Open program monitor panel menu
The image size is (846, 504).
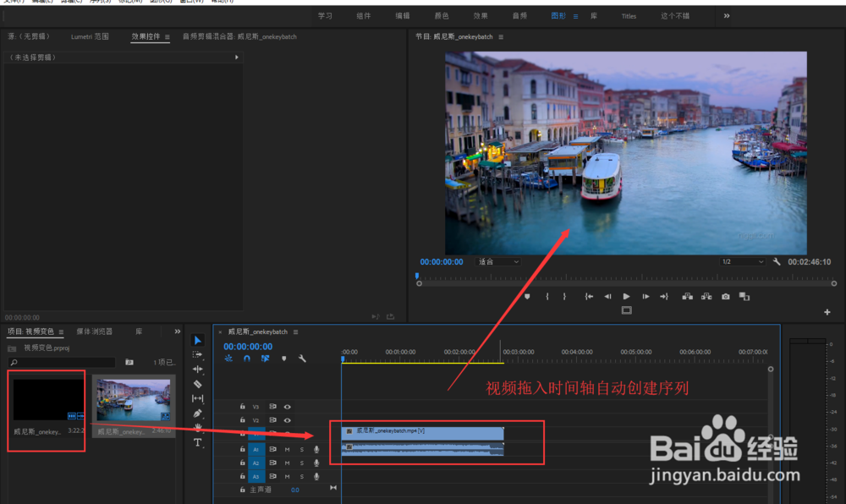[501, 37]
